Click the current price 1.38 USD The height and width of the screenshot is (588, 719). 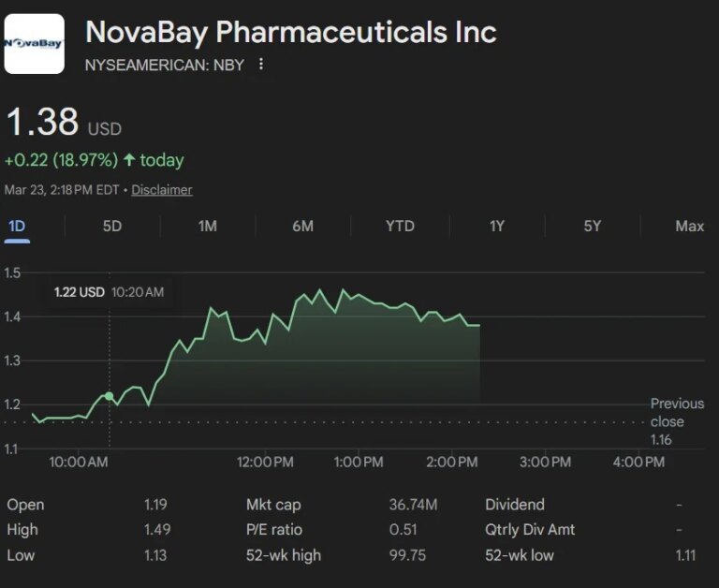(64, 124)
